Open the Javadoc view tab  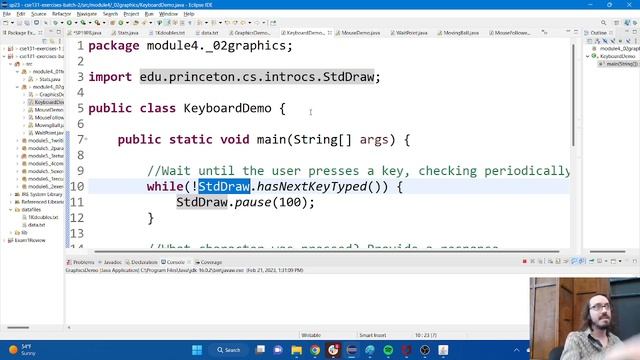(110, 262)
